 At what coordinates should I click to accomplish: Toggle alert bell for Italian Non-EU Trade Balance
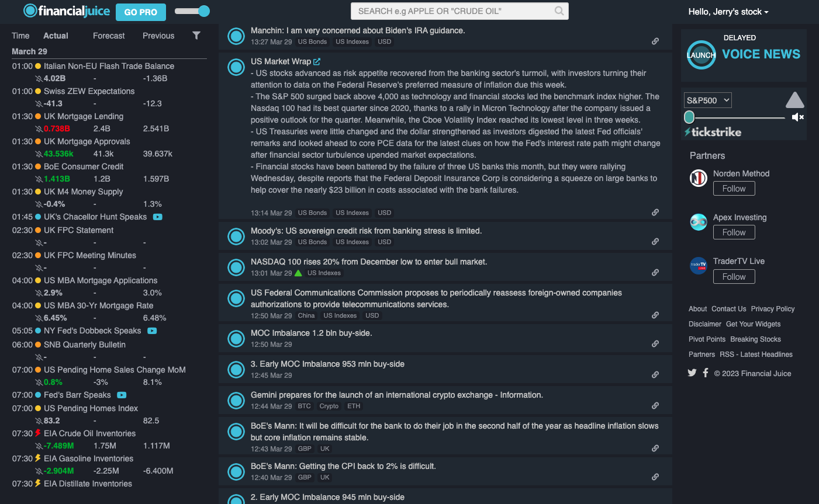point(39,78)
